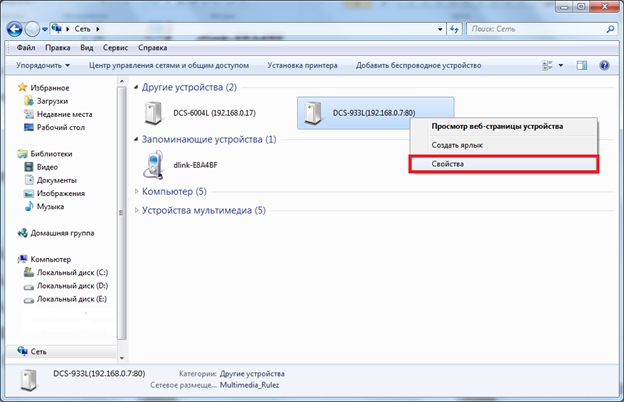Image resolution: width=624 pixels, height=402 pixels.
Task: Toggle the preview pane icon
Action: [582, 66]
